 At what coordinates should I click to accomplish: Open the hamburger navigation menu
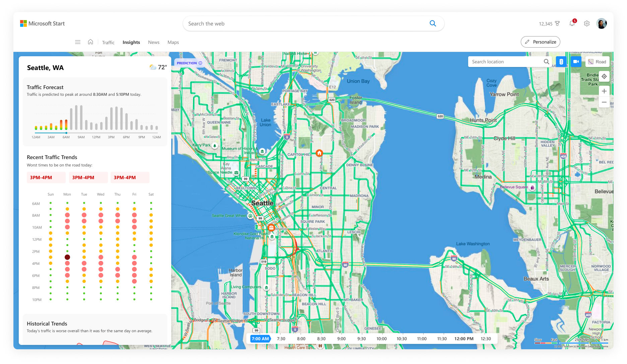pos(78,42)
